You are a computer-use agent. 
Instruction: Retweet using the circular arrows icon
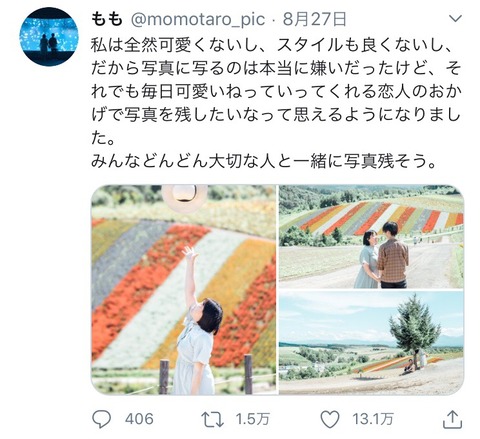click(x=212, y=419)
